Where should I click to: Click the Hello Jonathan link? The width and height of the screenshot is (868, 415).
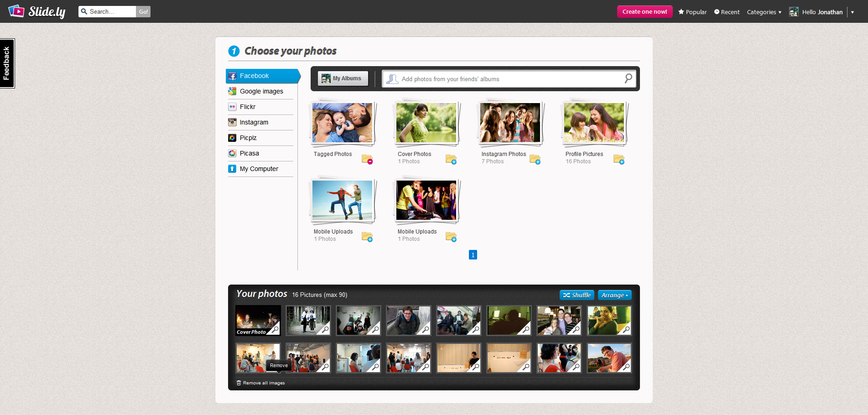tap(822, 12)
